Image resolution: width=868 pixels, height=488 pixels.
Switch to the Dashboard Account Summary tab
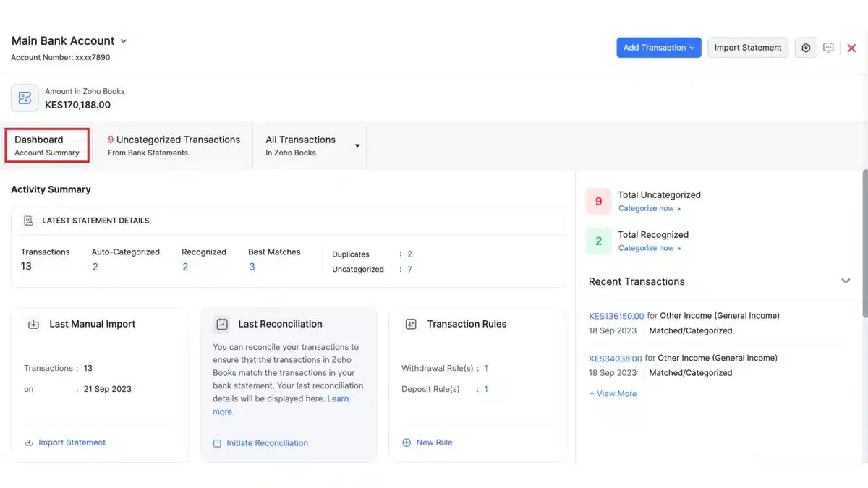pos(47,145)
